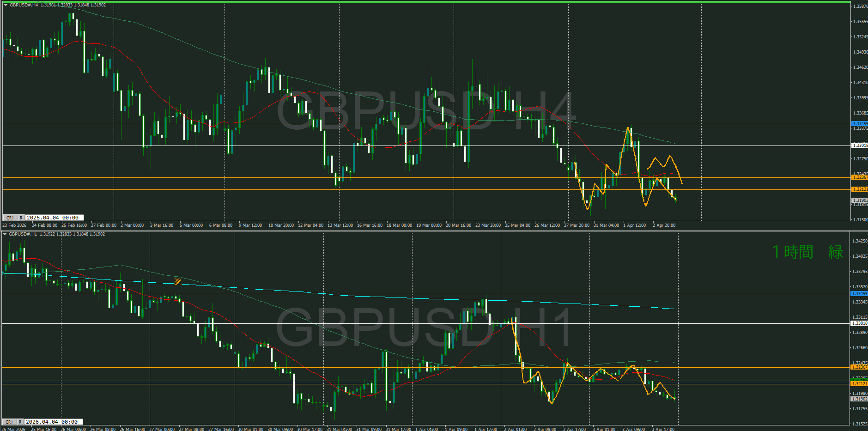
Task: Click gray 1.31902 current price label on H4
Action: point(859,200)
